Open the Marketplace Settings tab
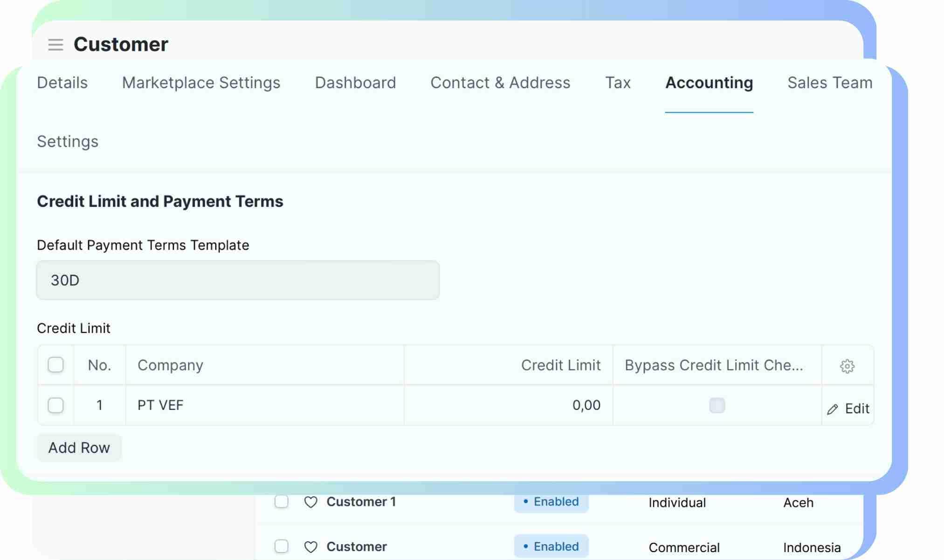This screenshot has width=944, height=560. [x=201, y=83]
